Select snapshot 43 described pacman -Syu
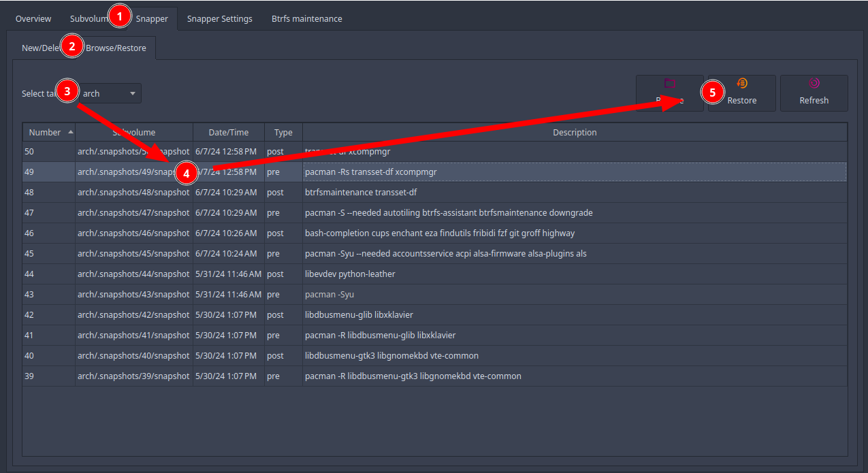The width and height of the screenshot is (868, 473). coord(408,294)
